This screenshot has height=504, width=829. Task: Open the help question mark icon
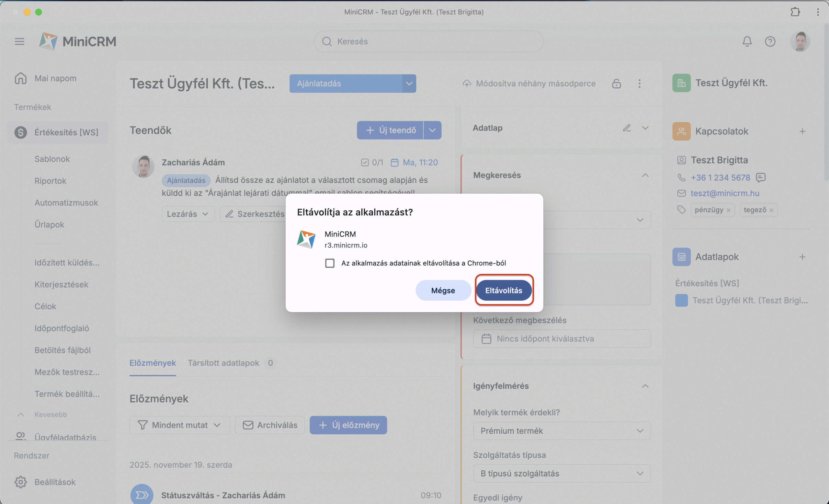click(x=770, y=41)
